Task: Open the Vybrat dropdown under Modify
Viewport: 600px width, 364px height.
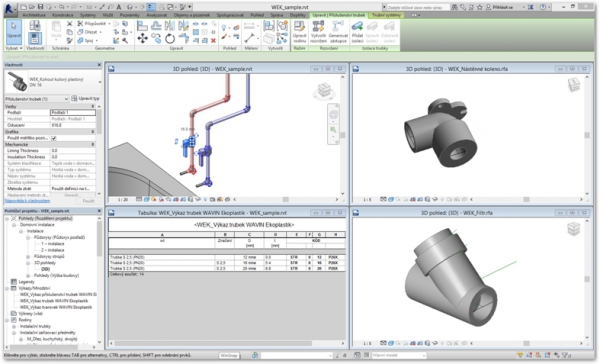Action: click(15, 48)
